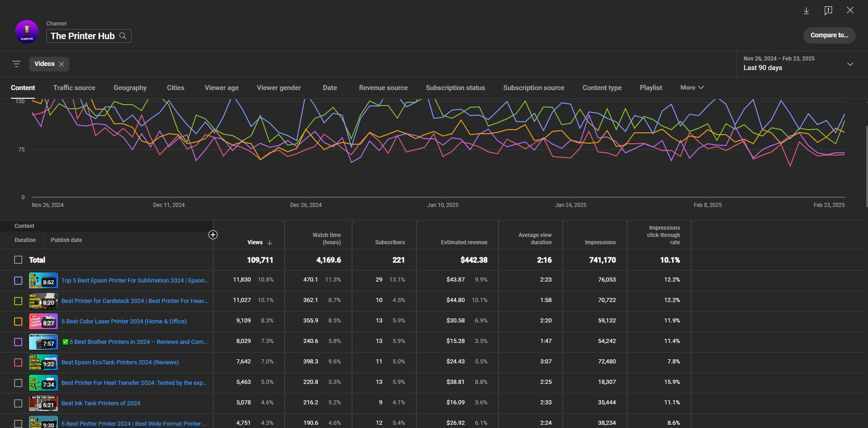Expand the More tabs menu
Viewport: 868px width, 428px height.
pos(692,87)
